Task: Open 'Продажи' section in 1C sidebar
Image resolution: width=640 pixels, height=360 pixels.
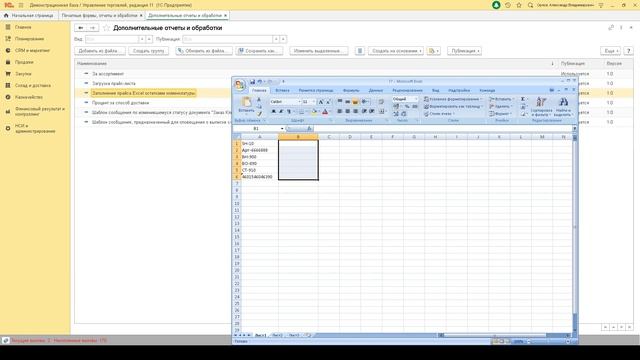Action: 24,62
